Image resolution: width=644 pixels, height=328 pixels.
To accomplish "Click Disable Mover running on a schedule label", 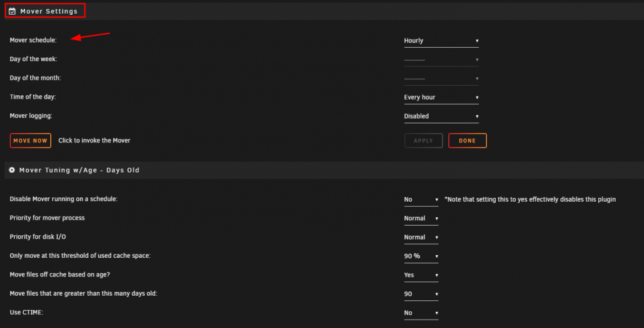I will [64, 198].
